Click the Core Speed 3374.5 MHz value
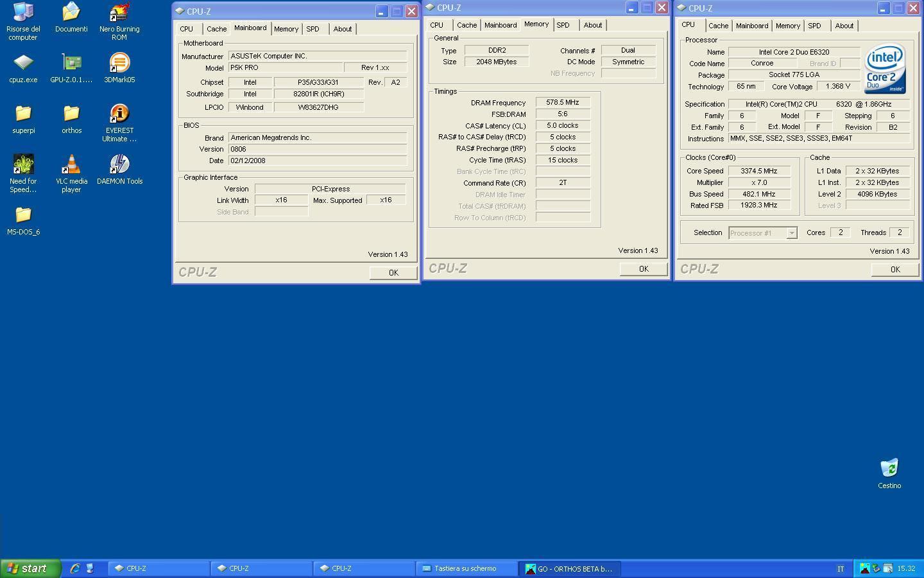 [759, 171]
